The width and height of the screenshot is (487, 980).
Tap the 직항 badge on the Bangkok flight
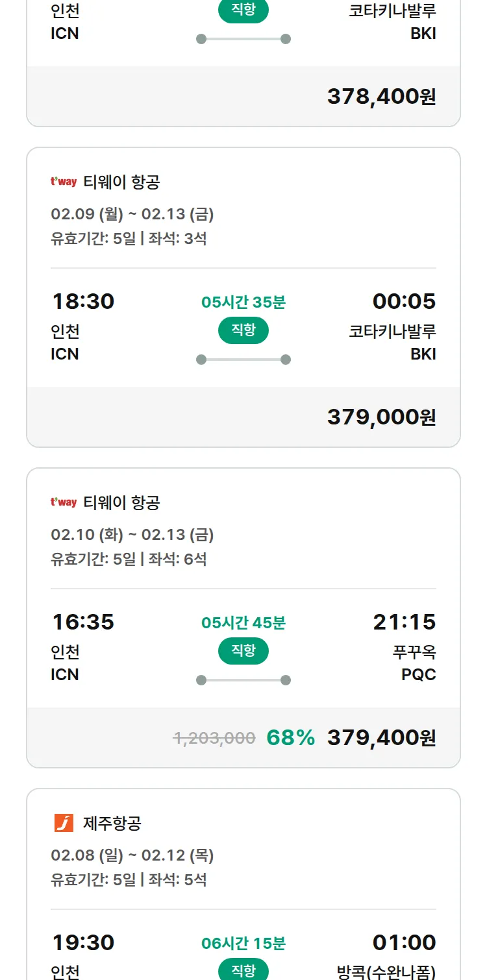point(243,970)
